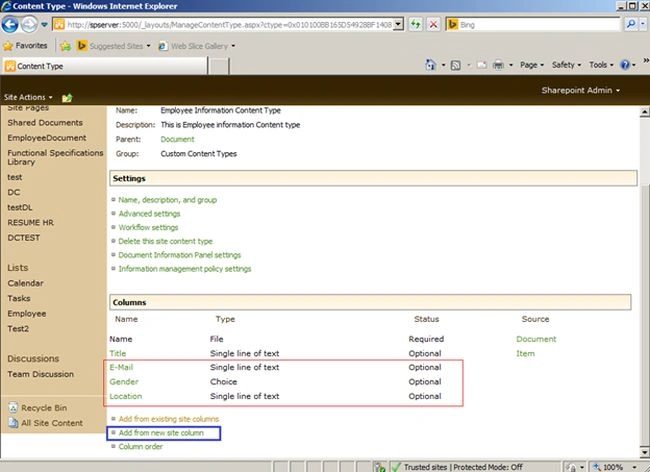Click the browser Back arrow button
The height and width of the screenshot is (472, 650).
pyautogui.click(x=10, y=24)
